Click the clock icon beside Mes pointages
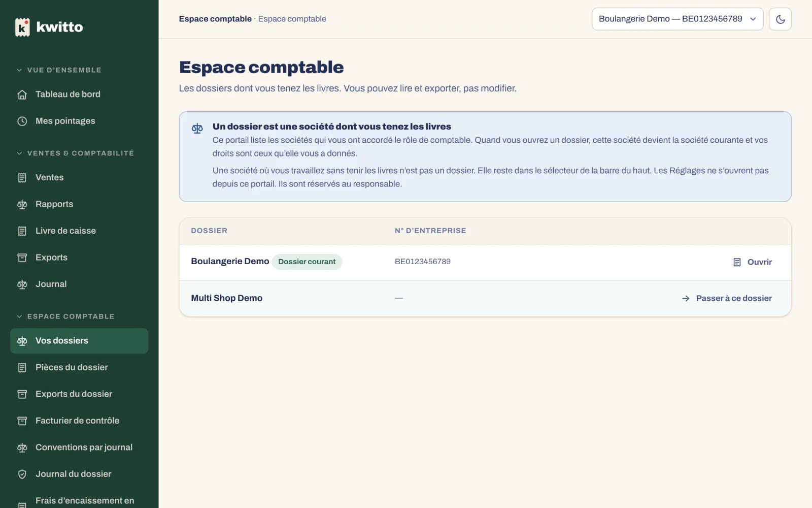The height and width of the screenshot is (508, 812). 22,121
